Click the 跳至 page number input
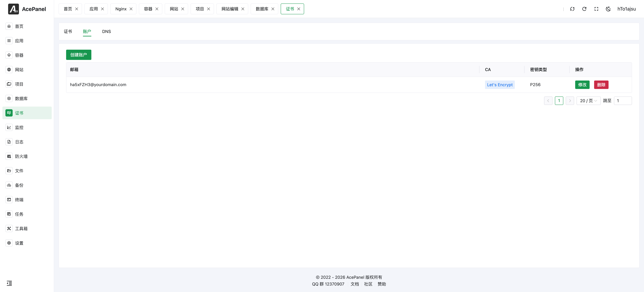This screenshot has height=292, width=644. [x=623, y=101]
